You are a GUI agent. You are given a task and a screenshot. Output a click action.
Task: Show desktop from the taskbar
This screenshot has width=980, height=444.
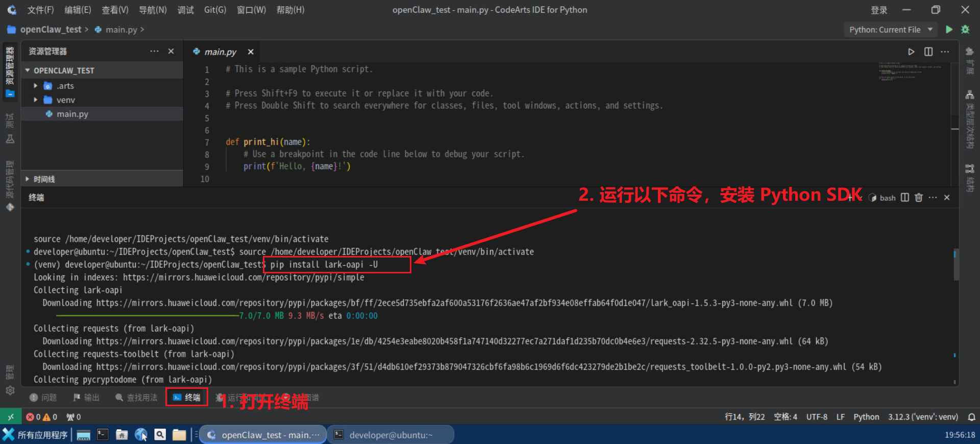tap(84, 435)
